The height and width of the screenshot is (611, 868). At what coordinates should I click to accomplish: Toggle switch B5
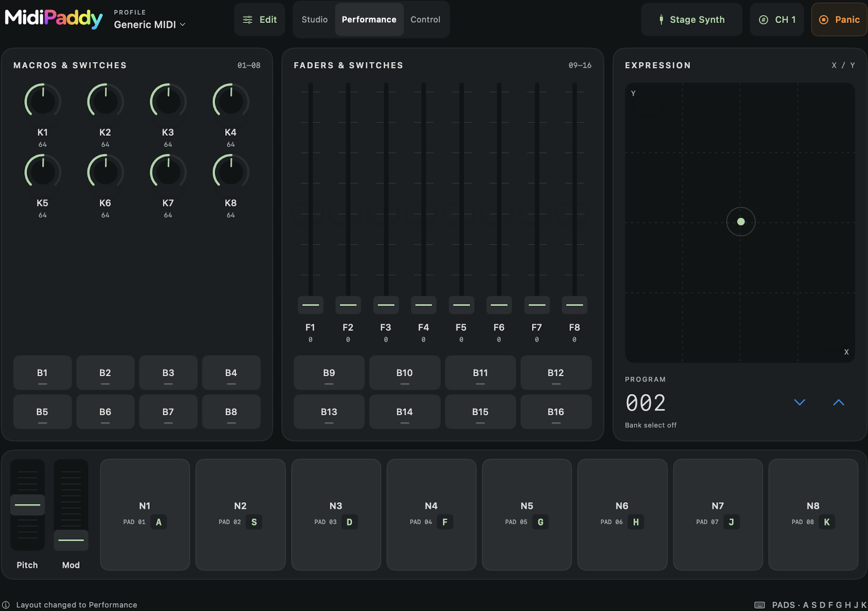42,412
